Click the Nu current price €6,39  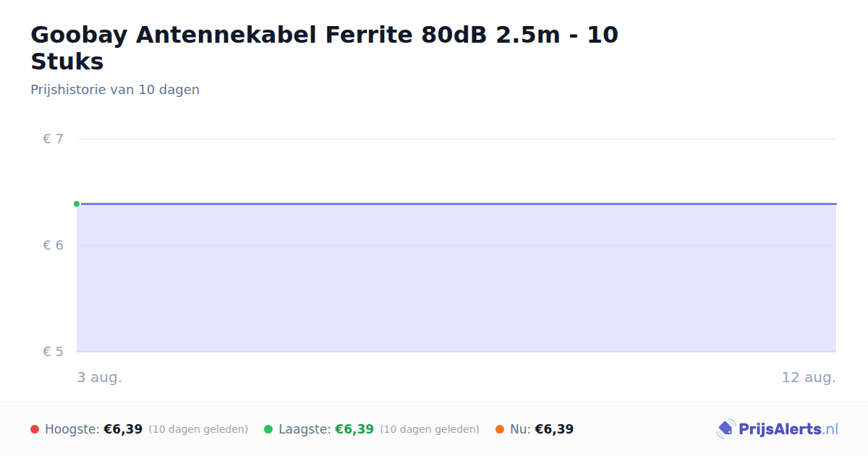pos(554,429)
